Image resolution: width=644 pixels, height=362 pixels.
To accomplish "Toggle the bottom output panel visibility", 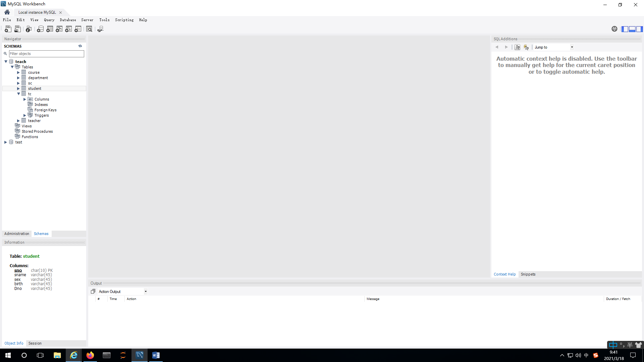I will coord(632,29).
